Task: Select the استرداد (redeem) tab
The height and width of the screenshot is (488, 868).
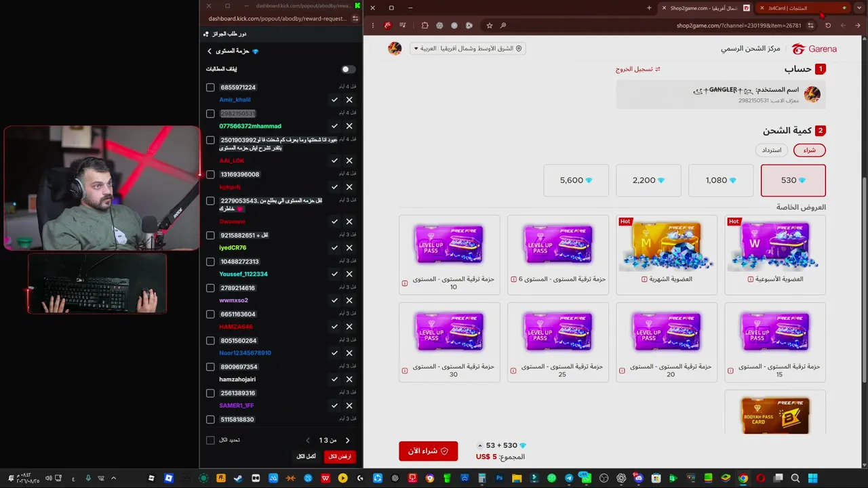Action: click(x=772, y=150)
